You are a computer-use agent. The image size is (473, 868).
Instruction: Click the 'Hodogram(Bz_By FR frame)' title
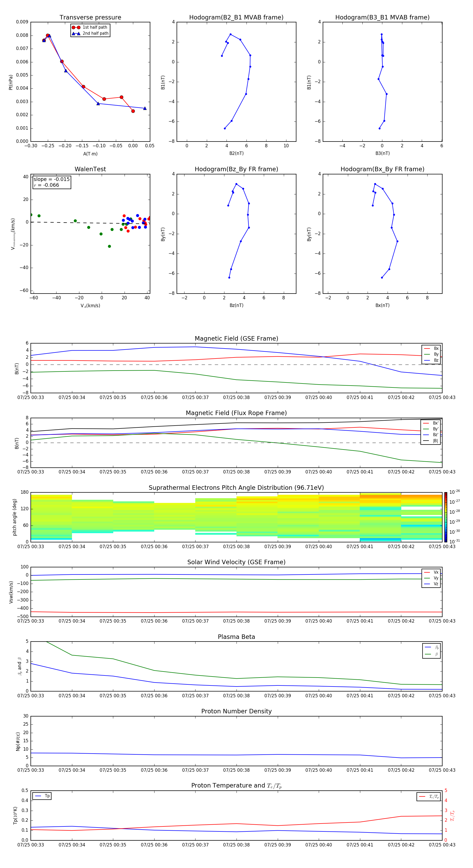(236, 169)
